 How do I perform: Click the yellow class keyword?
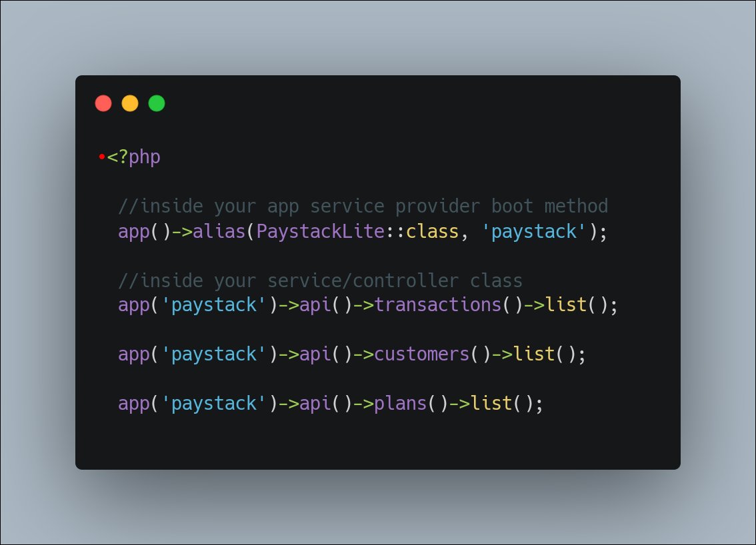coord(432,231)
